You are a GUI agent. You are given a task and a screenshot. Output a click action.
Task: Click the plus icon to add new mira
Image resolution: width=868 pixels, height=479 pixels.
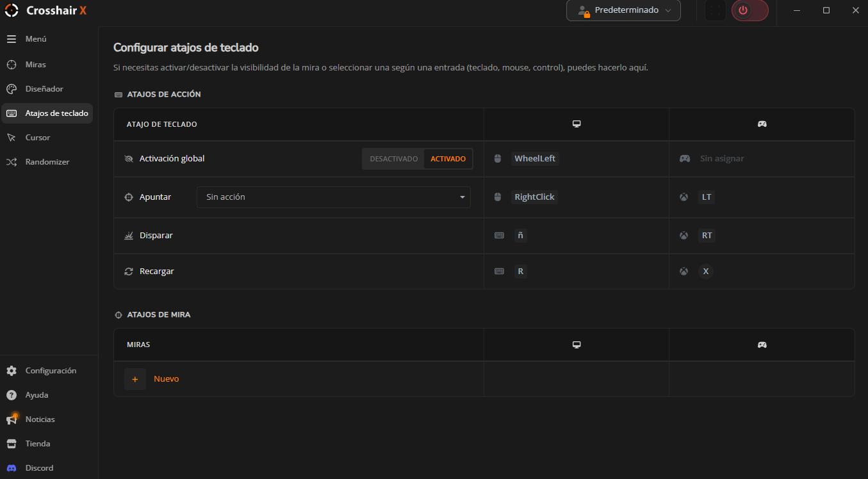coord(135,379)
